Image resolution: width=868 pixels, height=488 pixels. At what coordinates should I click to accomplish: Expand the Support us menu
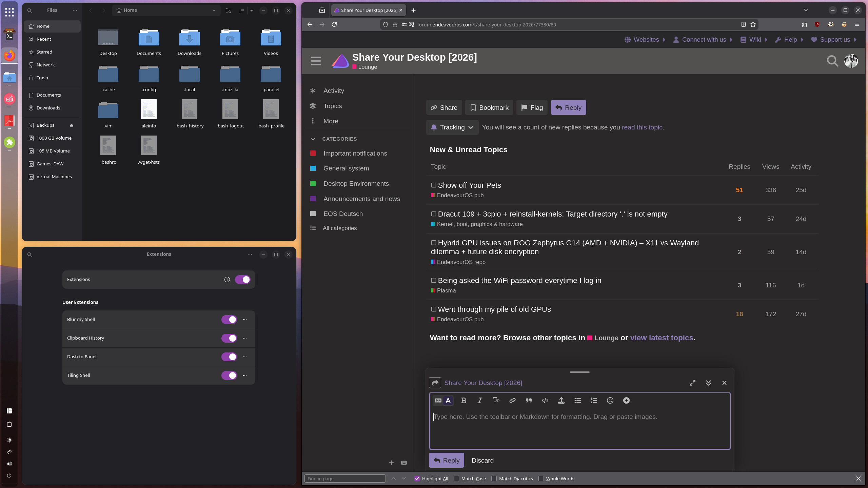pyautogui.click(x=834, y=40)
